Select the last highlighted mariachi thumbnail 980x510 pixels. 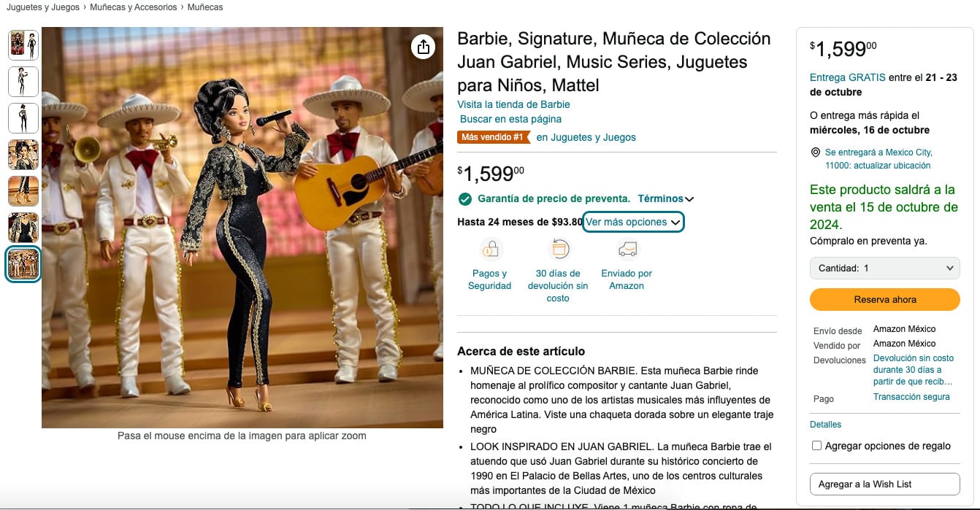click(23, 264)
